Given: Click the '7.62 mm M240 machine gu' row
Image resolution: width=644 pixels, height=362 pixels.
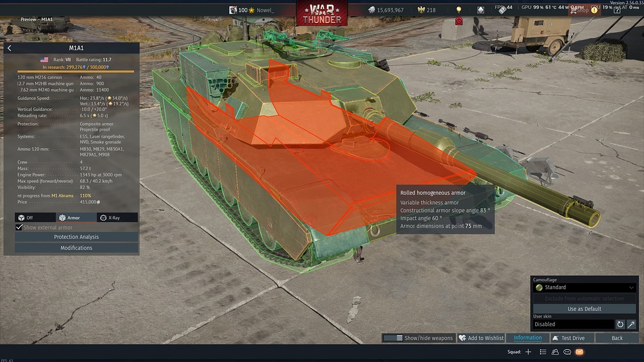Looking at the screenshot, I should tap(64, 90).
